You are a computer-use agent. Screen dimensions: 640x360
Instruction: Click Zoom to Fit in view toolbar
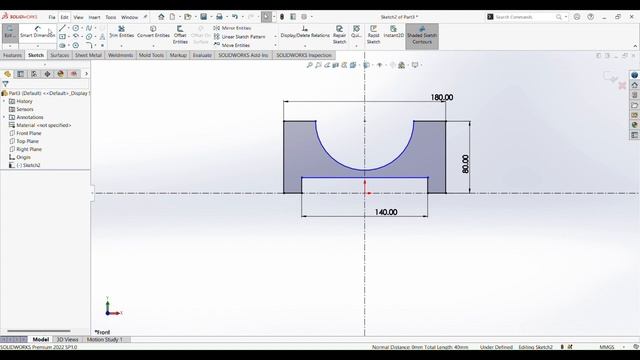pyautogui.click(x=309, y=65)
